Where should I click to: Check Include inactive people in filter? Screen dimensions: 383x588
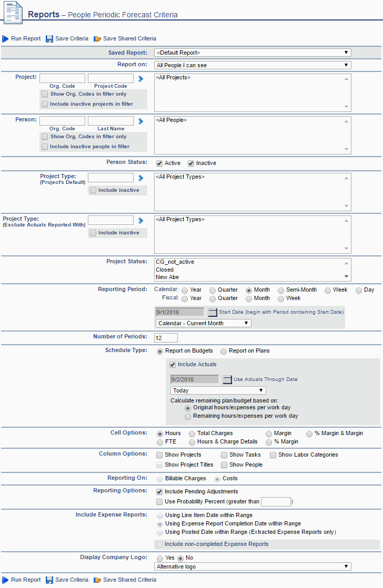[45, 147]
